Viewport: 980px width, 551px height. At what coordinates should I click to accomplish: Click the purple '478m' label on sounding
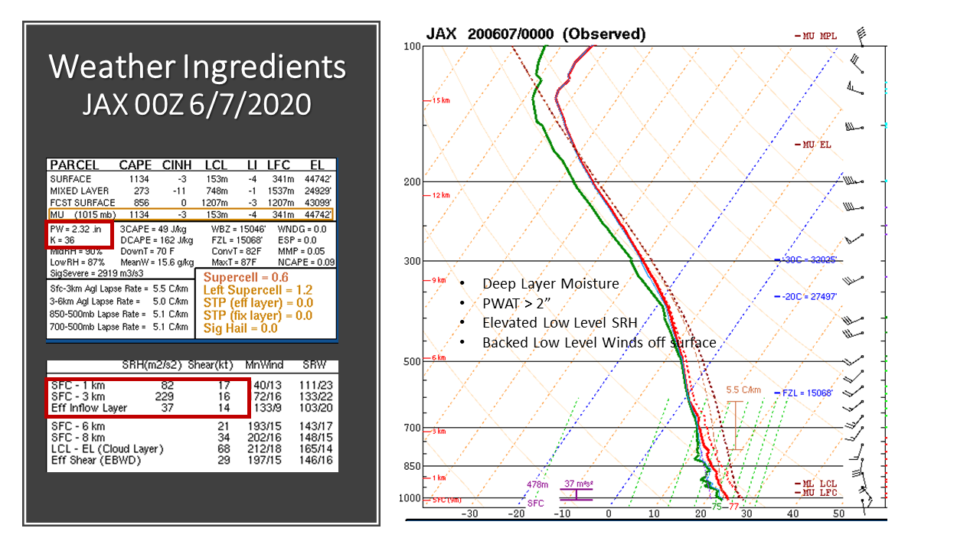[x=537, y=484]
